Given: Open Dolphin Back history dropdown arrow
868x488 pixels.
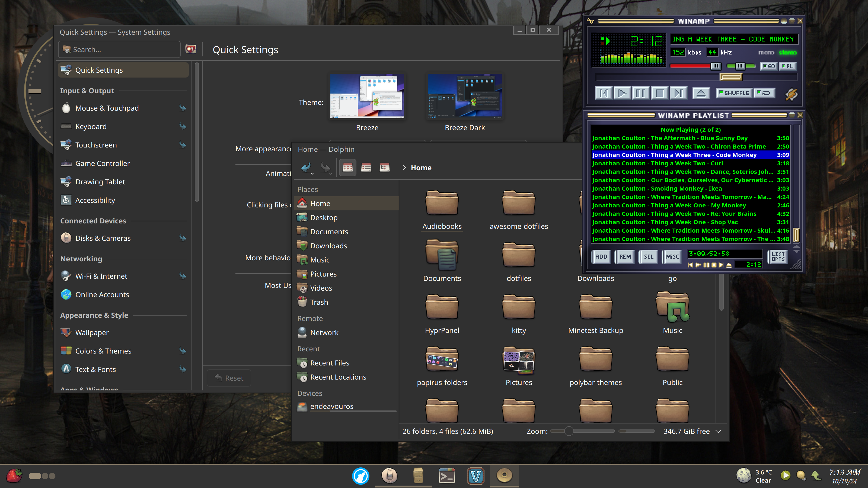Looking at the screenshot, I should 312,174.
